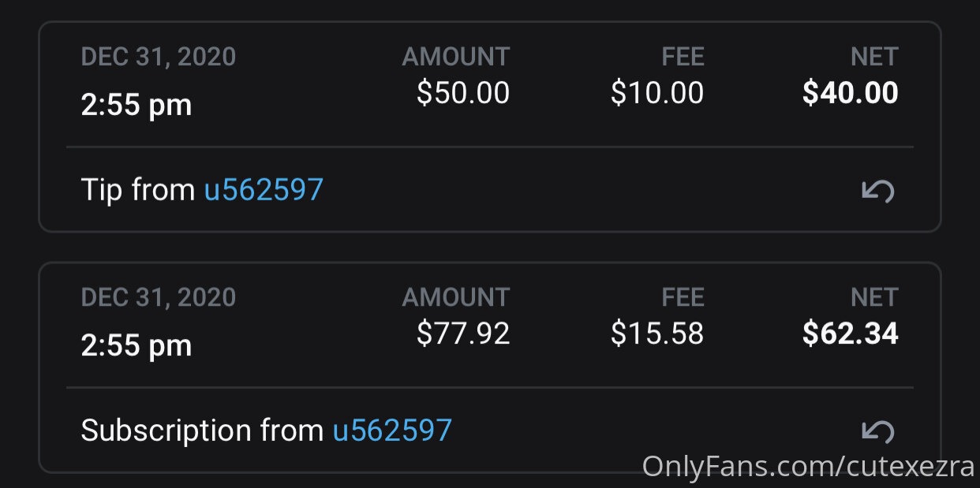Click the "Subscription from" label
This screenshot has height=488, width=980.
tap(202, 430)
